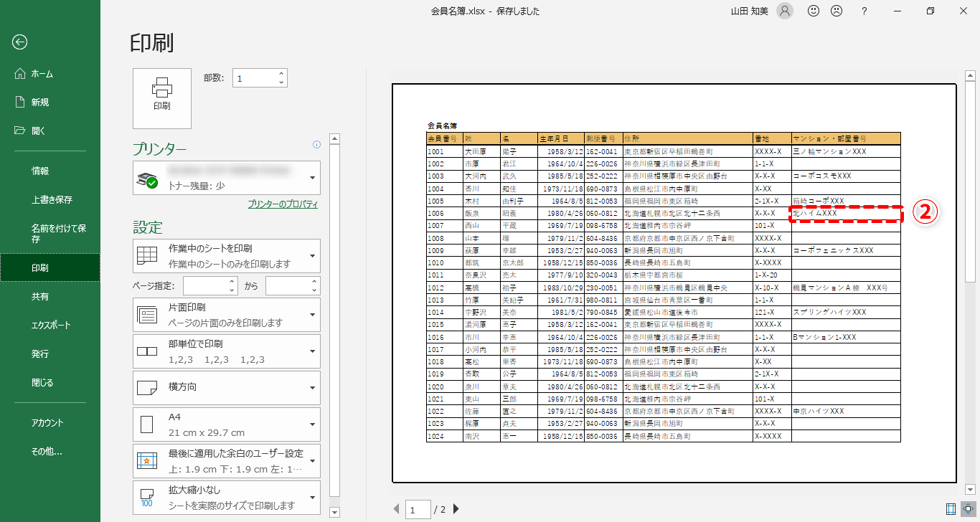The image size is (980, 522).
Task: Click the settings panel scroll up arrow
Action: click(334, 138)
